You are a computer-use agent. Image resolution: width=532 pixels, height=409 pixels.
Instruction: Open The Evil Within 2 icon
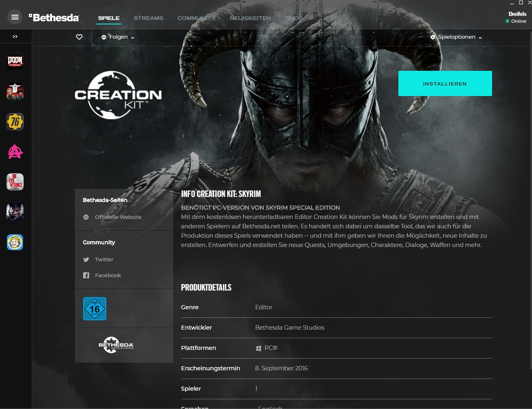pos(15,182)
